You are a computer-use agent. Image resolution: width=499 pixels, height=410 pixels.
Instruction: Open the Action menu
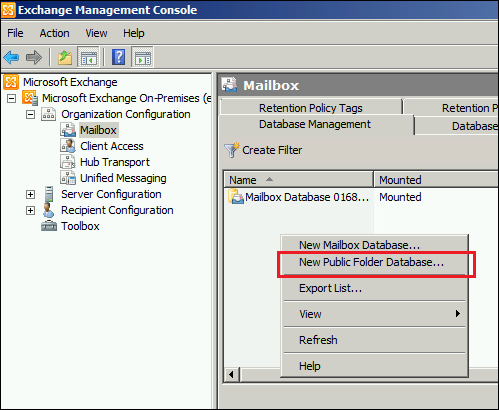(x=54, y=33)
